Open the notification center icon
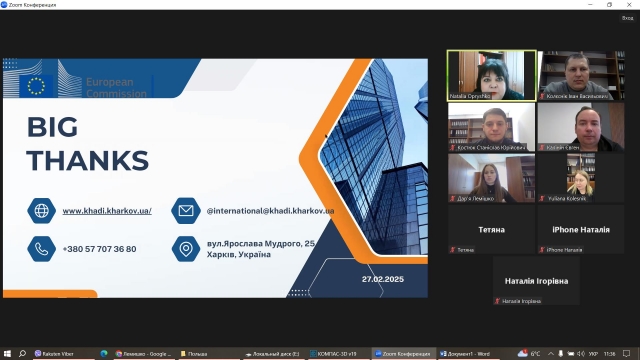640x360 pixels. click(x=627, y=353)
